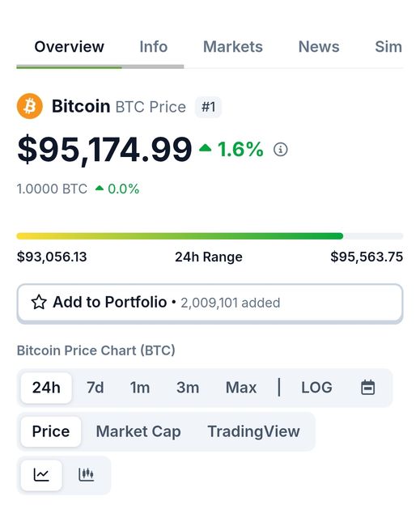420x518 pixels.
Task: Open the Markets tab
Action: pos(233,47)
